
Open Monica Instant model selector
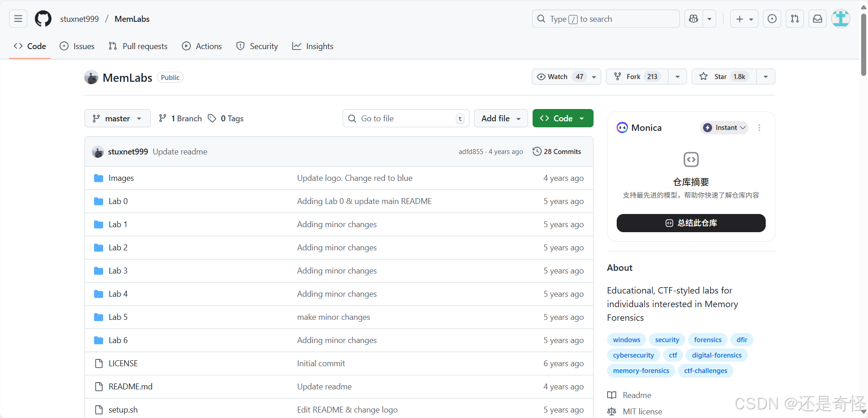tap(724, 128)
